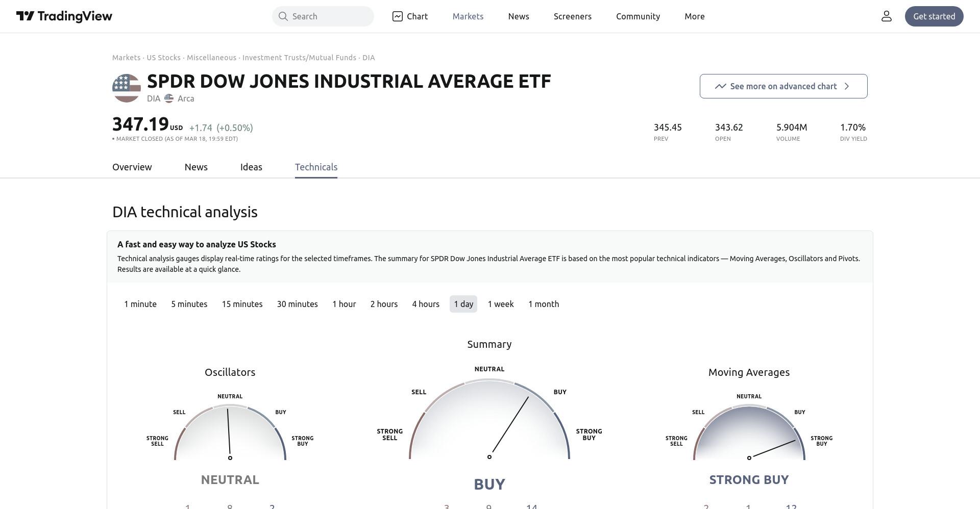Open the Screeners menu
This screenshot has width=980, height=509.
pyautogui.click(x=573, y=16)
